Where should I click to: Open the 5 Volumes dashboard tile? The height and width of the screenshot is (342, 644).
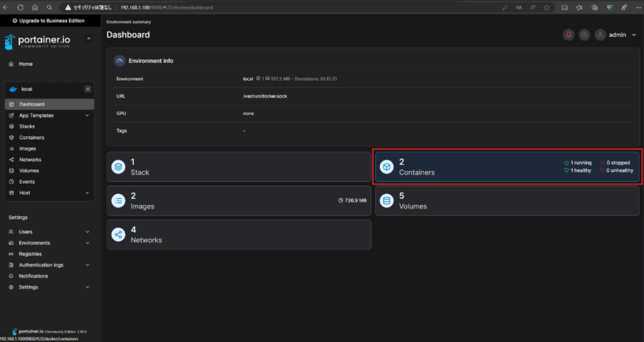click(508, 201)
